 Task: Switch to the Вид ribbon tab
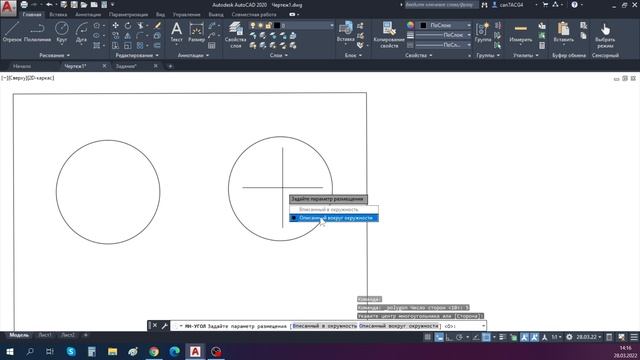coord(160,14)
